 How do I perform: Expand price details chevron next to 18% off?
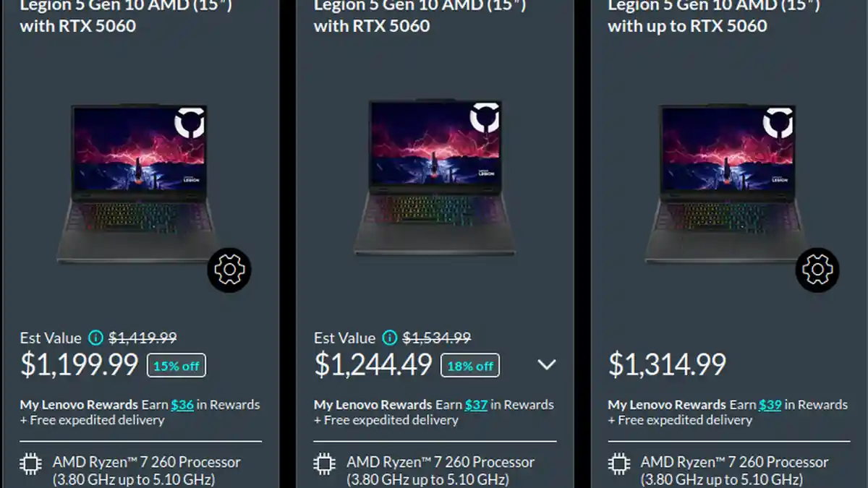tap(546, 365)
